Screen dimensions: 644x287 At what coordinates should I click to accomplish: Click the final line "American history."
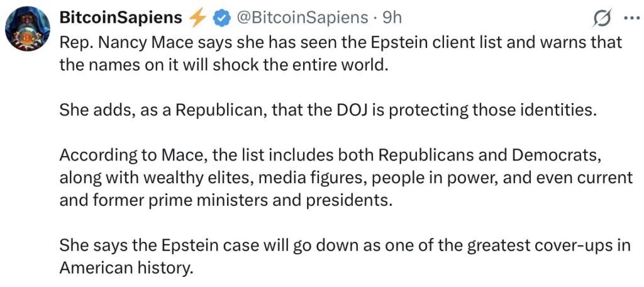coord(125,267)
